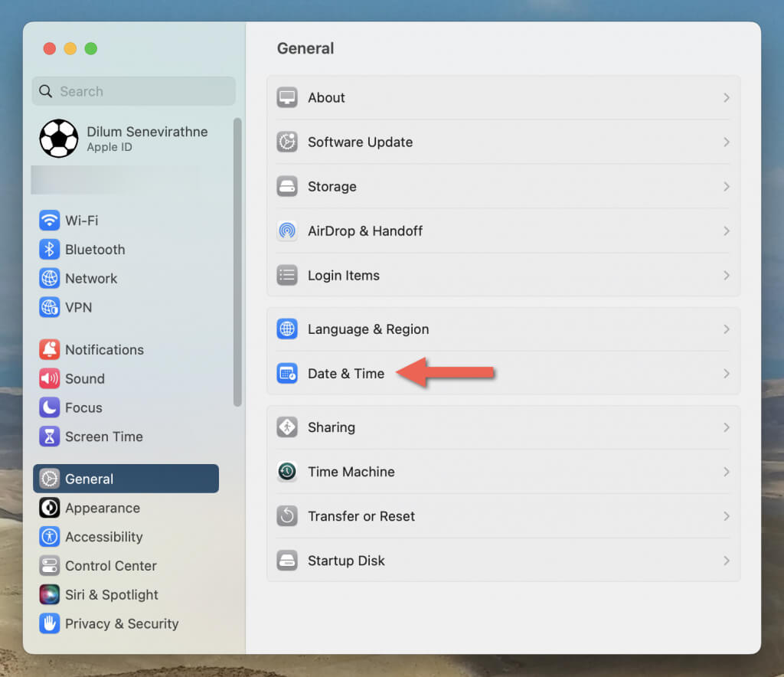Open Control Center settings
This screenshot has width=784, height=677.
(110, 566)
